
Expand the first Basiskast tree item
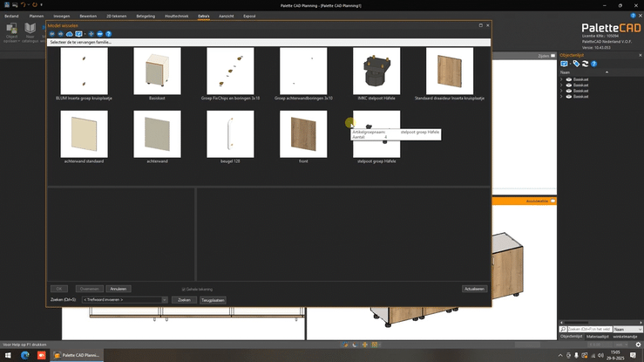coord(561,79)
